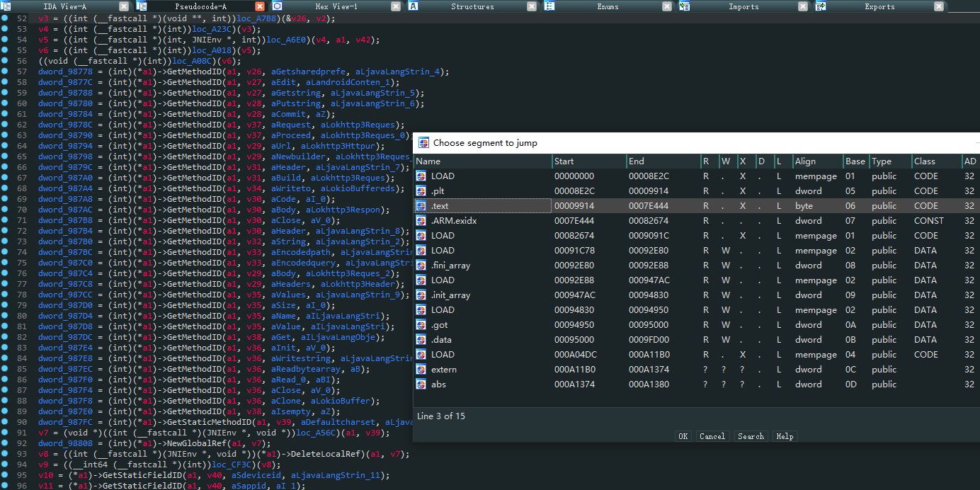This screenshot has width=980, height=490.
Task: Show the Exports tab
Action: 879,6
